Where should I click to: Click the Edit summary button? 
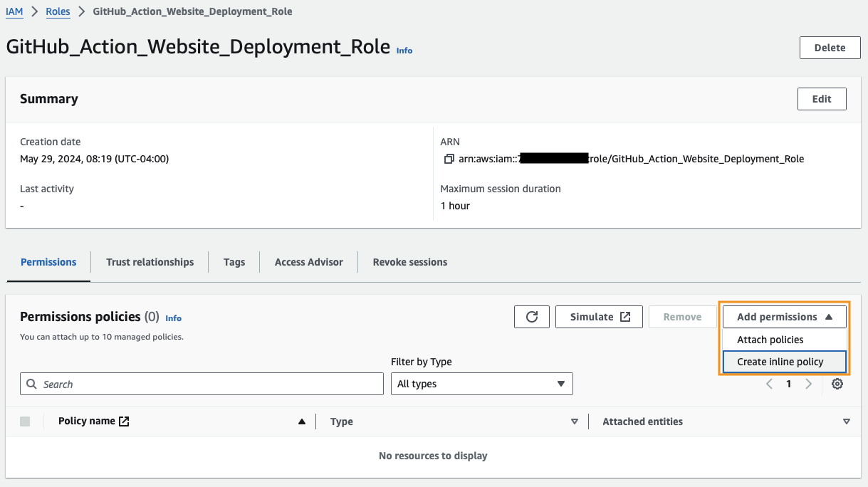[822, 99]
